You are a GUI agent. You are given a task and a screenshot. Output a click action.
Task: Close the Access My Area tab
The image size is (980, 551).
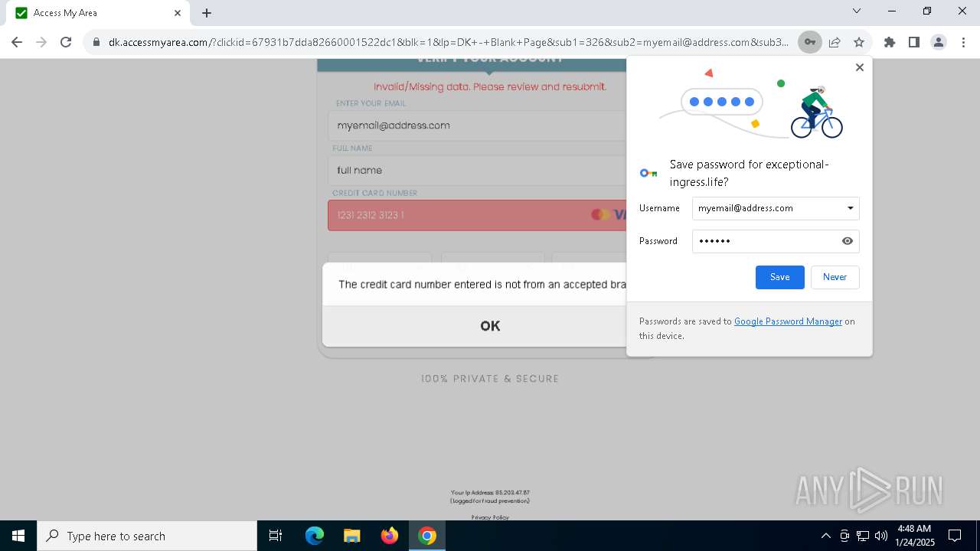[178, 13]
